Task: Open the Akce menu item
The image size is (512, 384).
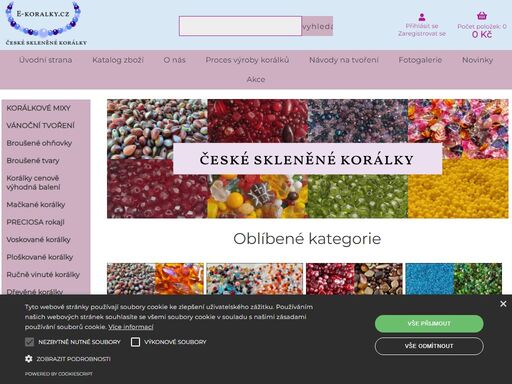Action: point(256,79)
